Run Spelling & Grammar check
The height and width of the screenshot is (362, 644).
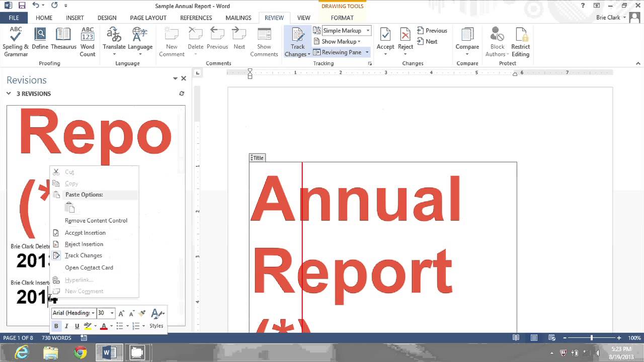coord(16,42)
